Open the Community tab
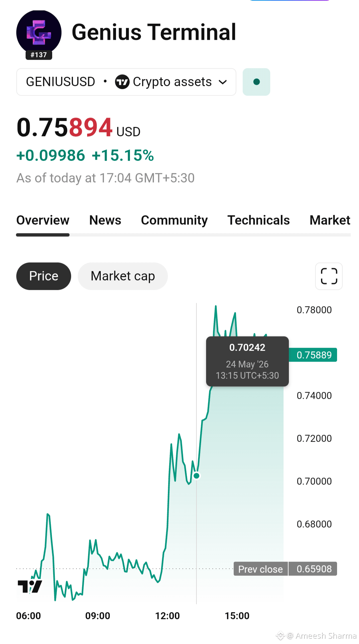This screenshot has width=359, height=644. pos(174,220)
